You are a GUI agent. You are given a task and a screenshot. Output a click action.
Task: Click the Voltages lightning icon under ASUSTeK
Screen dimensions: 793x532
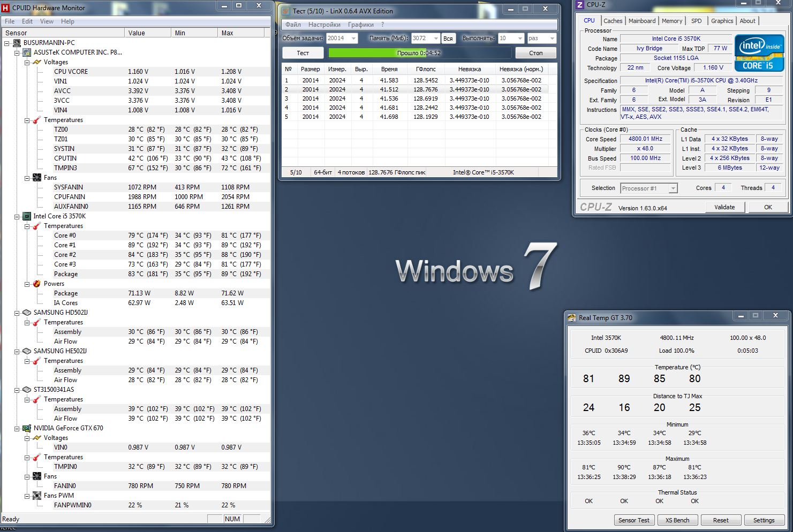(36, 62)
